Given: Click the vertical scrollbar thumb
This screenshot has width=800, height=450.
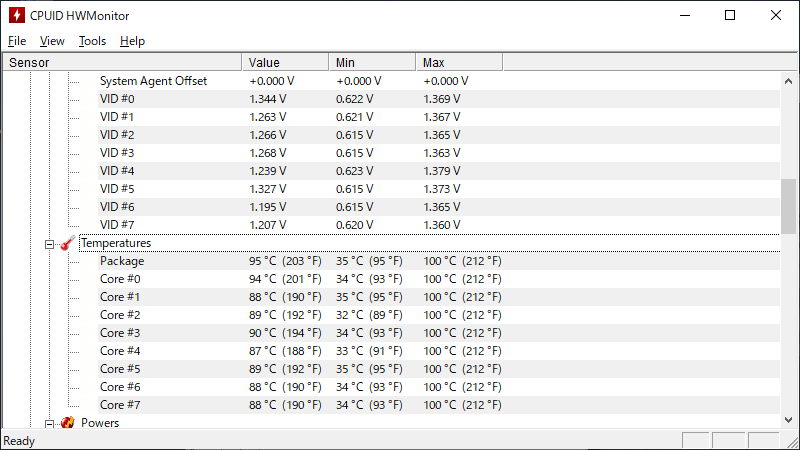Looking at the screenshot, I should 788,206.
